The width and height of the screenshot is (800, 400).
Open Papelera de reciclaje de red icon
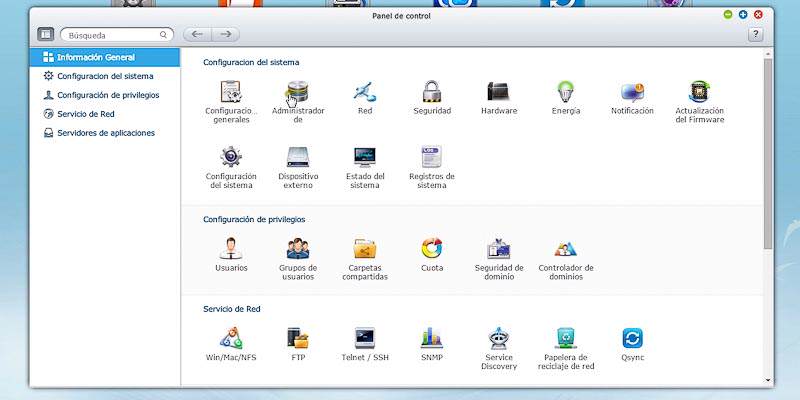click(565, 338)
